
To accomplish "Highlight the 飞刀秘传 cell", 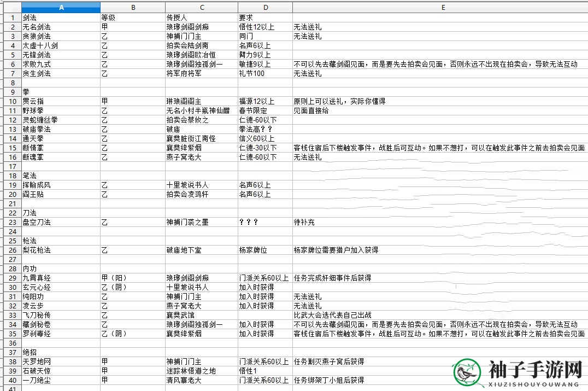I will tap(61, 315).
